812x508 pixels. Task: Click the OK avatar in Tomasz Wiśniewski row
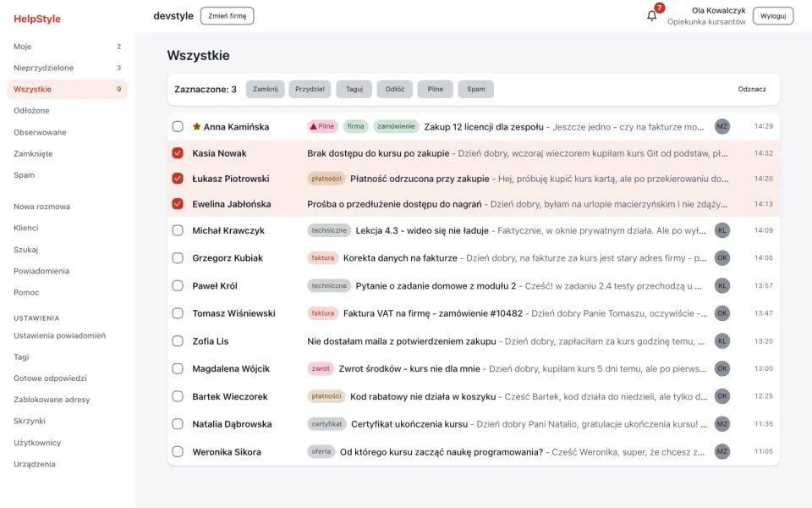[x=721, y=313]
